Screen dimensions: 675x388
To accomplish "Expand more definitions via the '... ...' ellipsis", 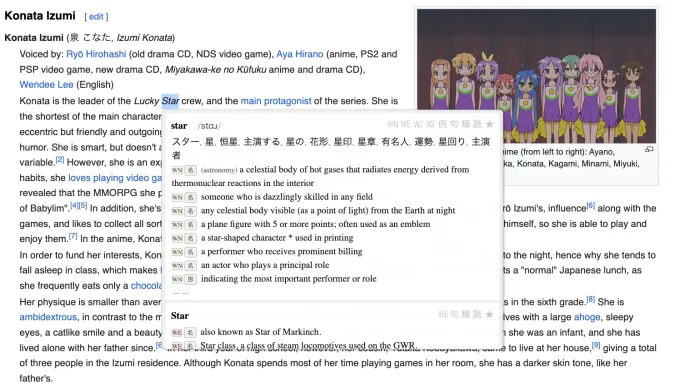I will tap(180, 292).
